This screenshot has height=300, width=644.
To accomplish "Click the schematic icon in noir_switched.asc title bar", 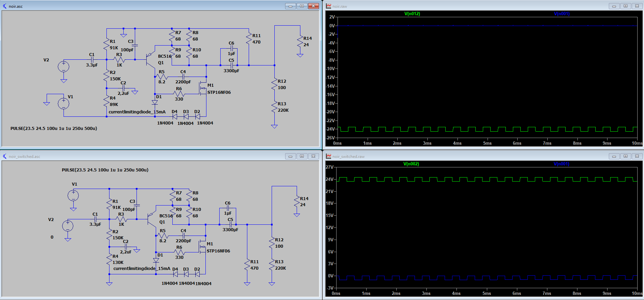I will point(5,156).
